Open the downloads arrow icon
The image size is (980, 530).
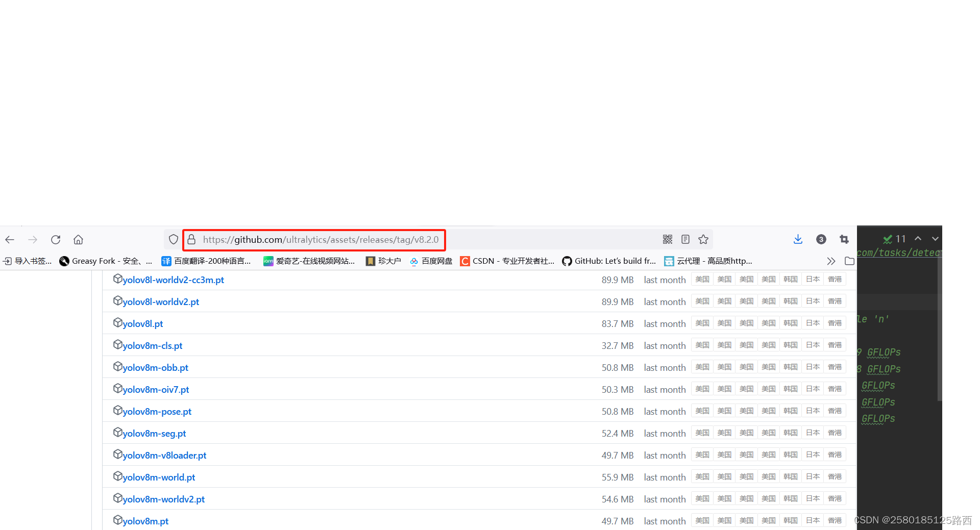point(798,239)
